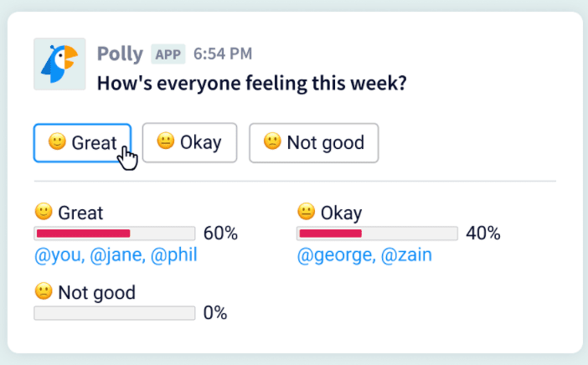Click the smiley emoji beside Great result

[43, 213]
